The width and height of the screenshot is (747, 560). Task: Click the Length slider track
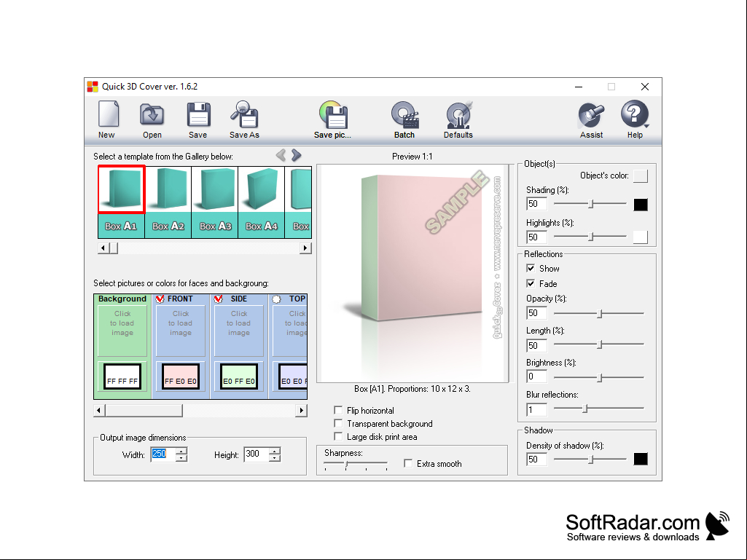599,344
